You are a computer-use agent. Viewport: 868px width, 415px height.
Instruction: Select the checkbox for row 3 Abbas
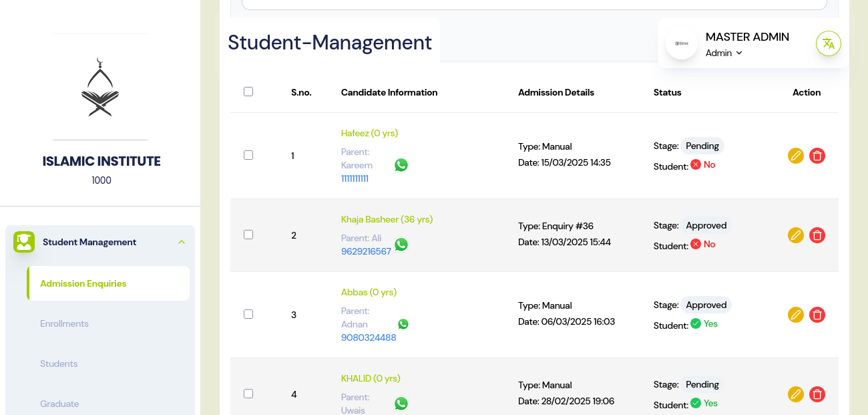point(248,314)
